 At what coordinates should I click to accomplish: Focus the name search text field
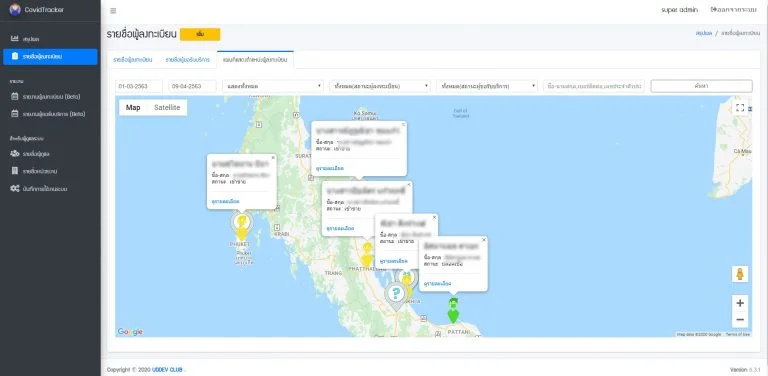594,86
